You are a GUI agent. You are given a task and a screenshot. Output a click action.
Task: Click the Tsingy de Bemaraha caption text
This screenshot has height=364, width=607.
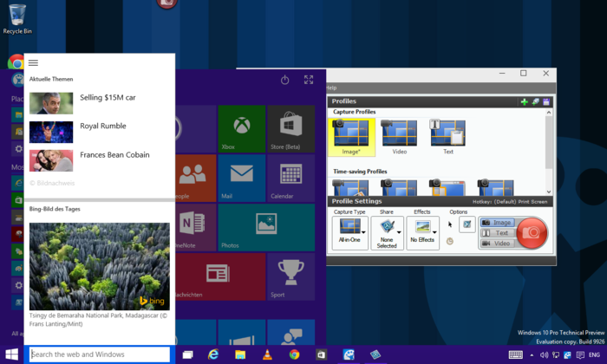(x=98, y=320)
